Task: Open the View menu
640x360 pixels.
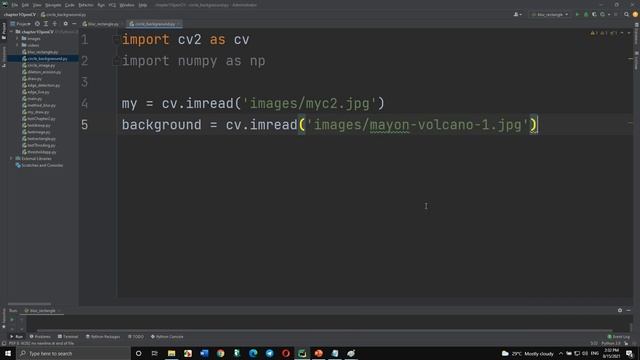Action: point(37,5)
